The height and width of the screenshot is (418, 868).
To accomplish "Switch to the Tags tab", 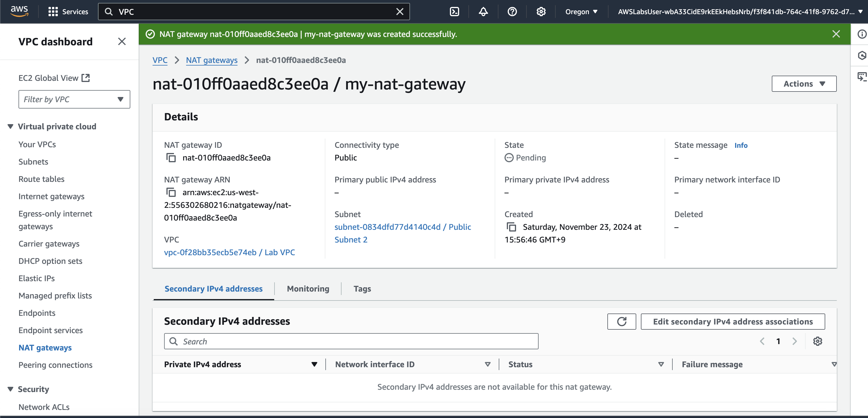I will tap(362, 289).
